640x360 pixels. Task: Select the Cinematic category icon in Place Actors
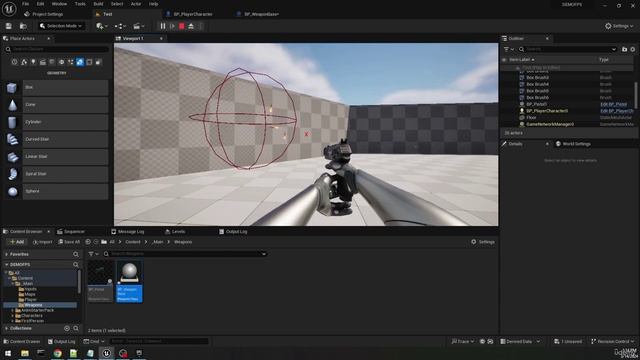pyautogui.click(x=43, y=62)
